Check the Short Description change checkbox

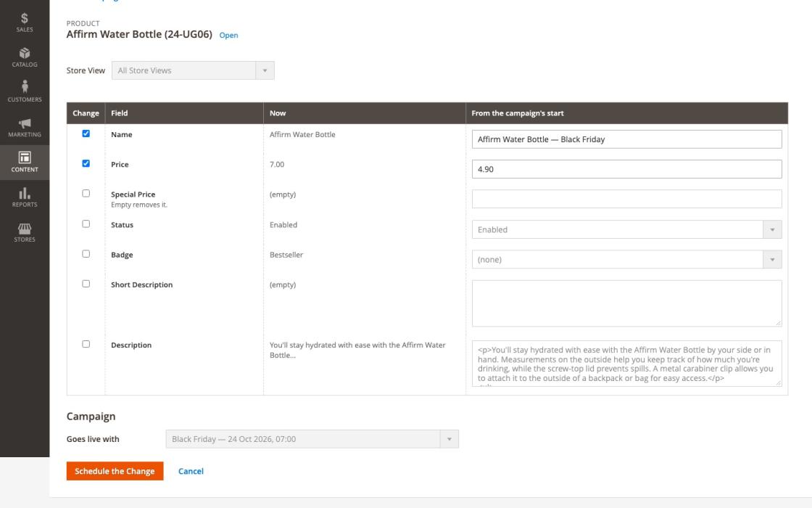tap(86, 284)
